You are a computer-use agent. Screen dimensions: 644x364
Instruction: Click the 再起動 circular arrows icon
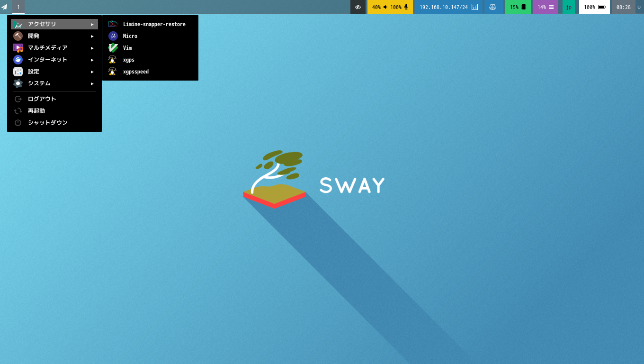click(x=18, y=111)
